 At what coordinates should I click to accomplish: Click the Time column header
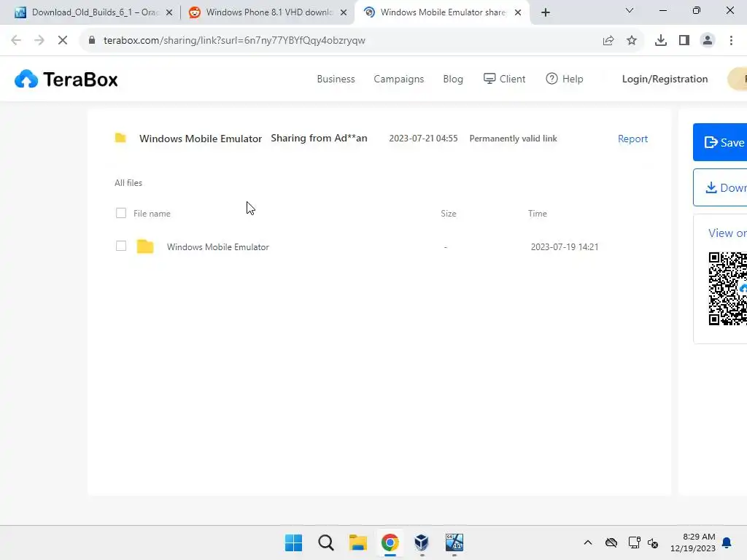click(x=538, y=214)
